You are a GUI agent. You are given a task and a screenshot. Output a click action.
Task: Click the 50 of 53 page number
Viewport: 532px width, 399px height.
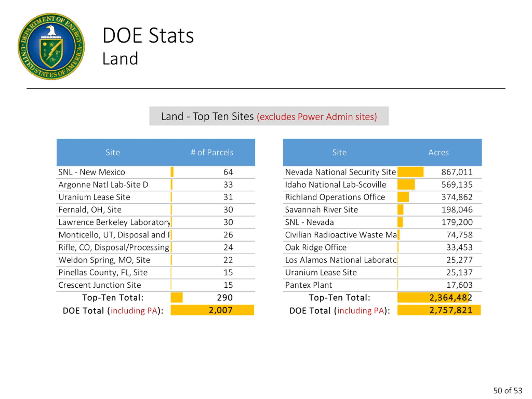coord(507,390)
